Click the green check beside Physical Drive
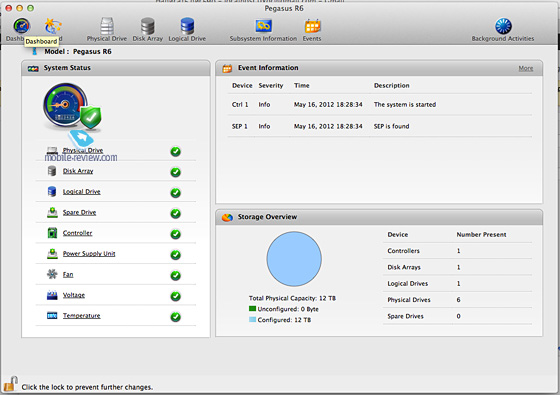This screenshot has width=560, height=395. 175,151
